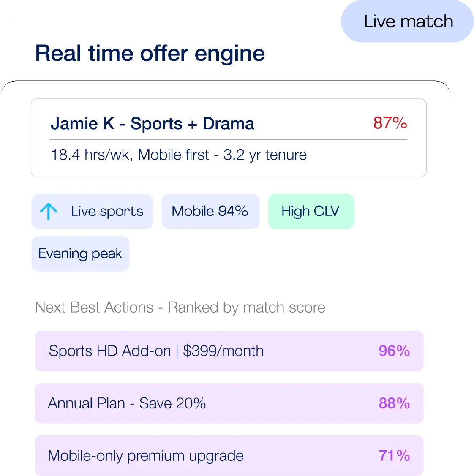Click the Sports HD Add-on name text
The image size is (474, 476).
click(x=110, y=351)
